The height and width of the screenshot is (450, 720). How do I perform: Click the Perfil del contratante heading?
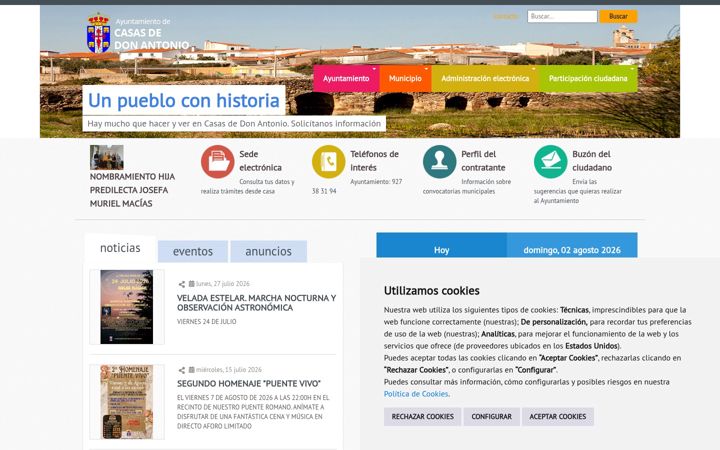(x=483, y=161)
